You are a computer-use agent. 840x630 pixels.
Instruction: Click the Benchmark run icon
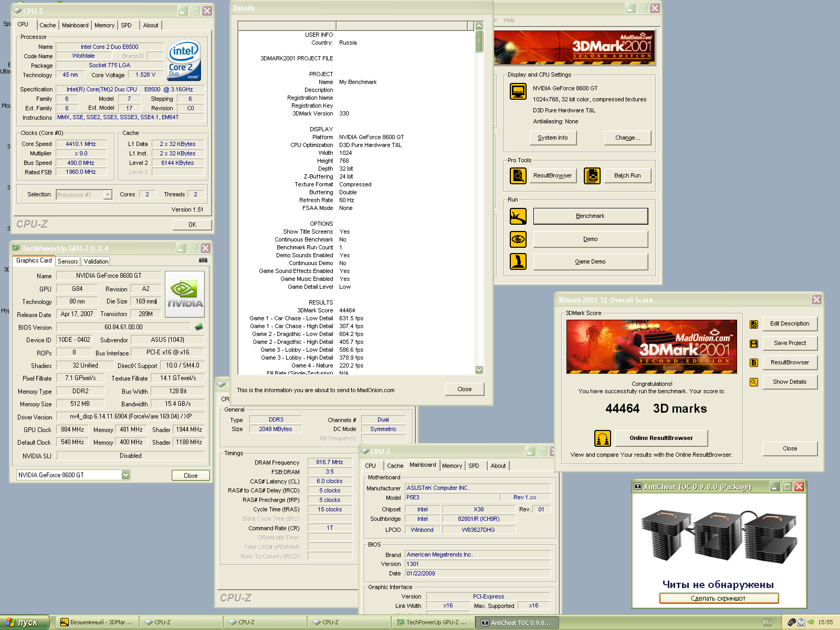518,216
